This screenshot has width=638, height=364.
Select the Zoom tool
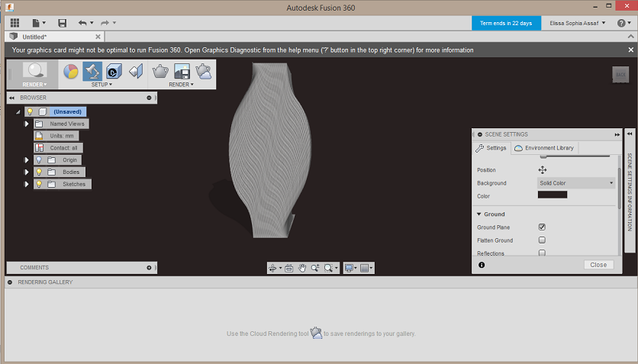pyautogui.click(x=315, y=268)
